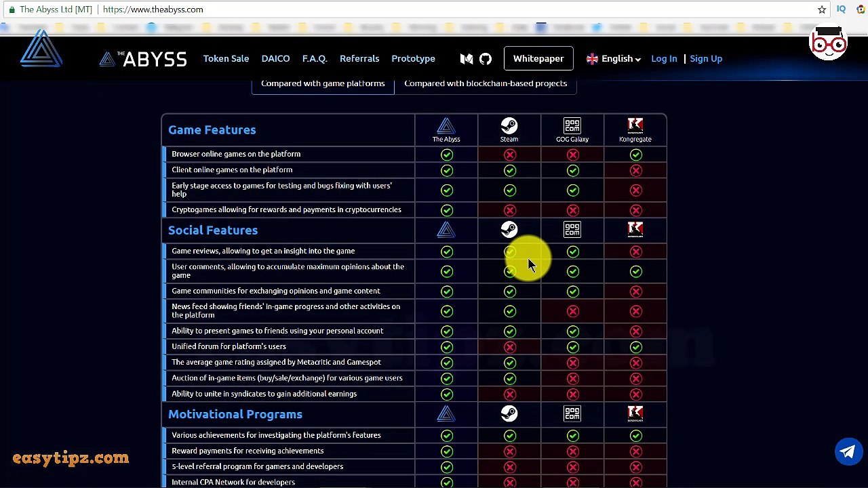Click GOG's red cross for News feed row

tap(573, 311)
